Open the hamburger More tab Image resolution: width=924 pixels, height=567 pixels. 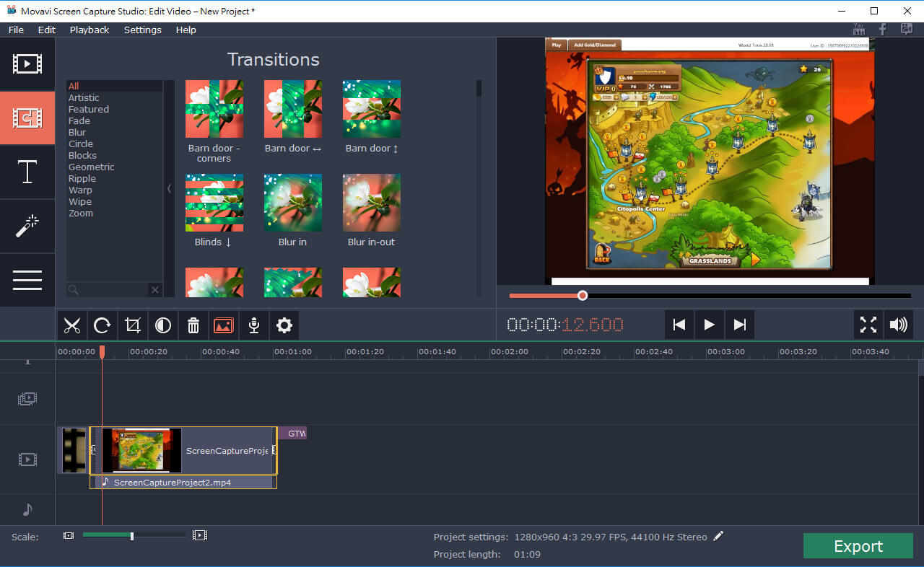pos(27,280)
